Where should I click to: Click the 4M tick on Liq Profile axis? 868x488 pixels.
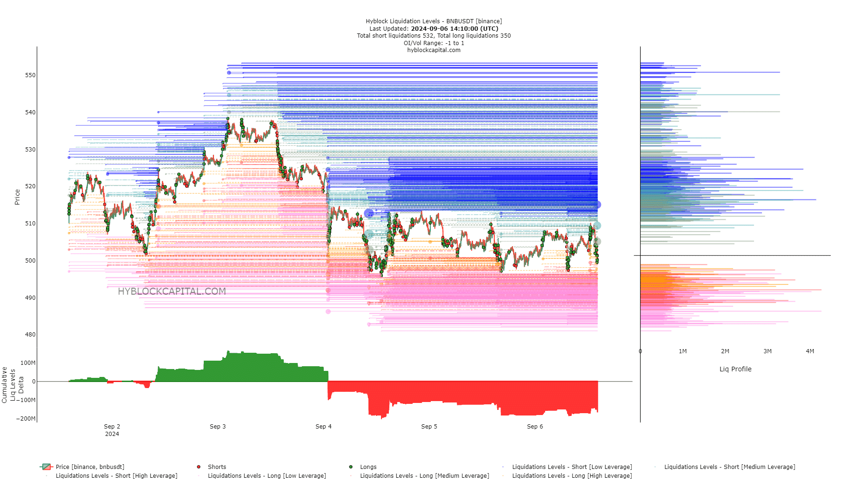tap(810, 351)
